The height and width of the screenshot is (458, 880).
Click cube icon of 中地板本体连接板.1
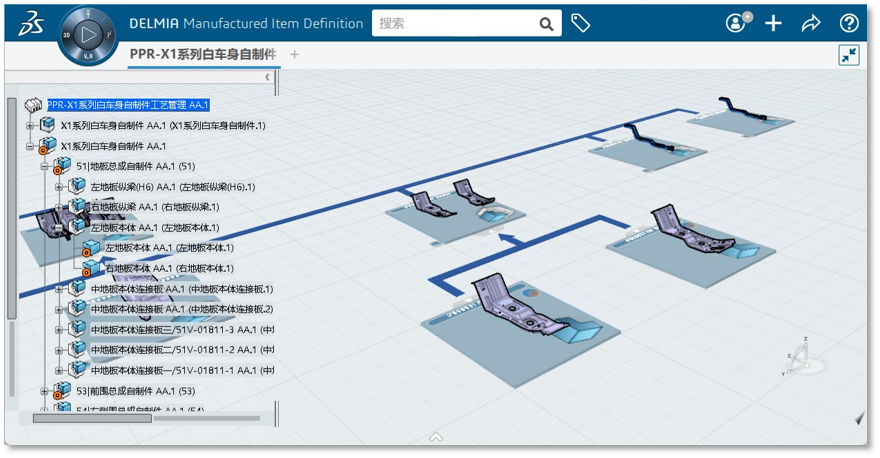77,288
